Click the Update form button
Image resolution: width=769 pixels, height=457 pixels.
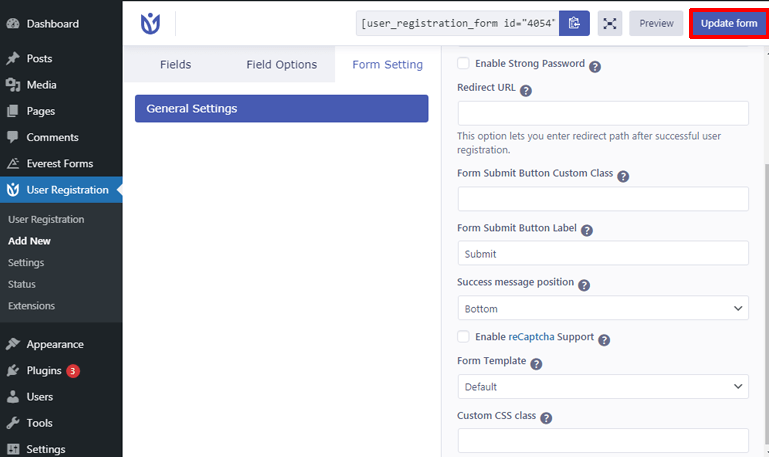coord(729,23)
